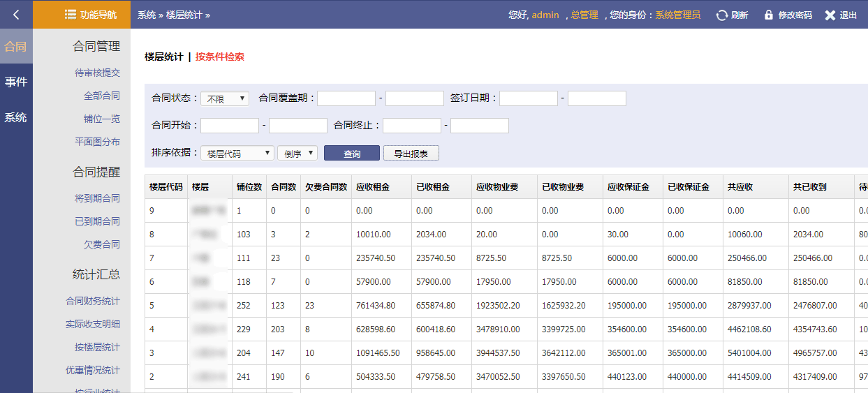The width and height of the screenshot is (868, 393).
Task: Focus the 合同开始 first date field
Action: 230,126
